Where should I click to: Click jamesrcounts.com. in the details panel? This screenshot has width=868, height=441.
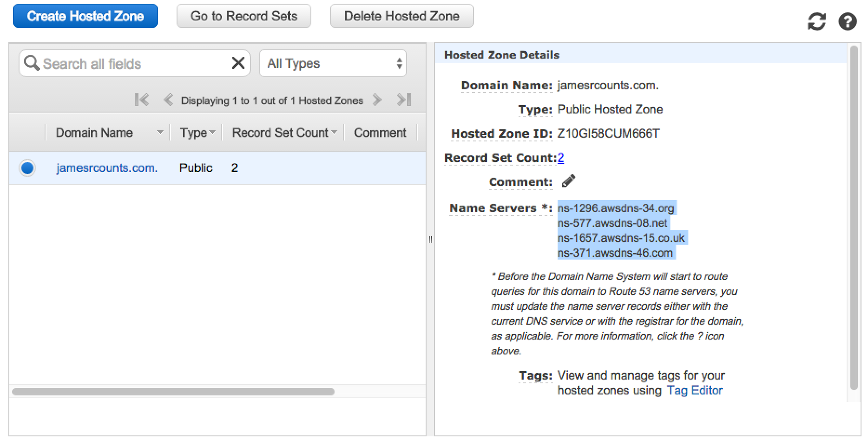coord(608,85)
